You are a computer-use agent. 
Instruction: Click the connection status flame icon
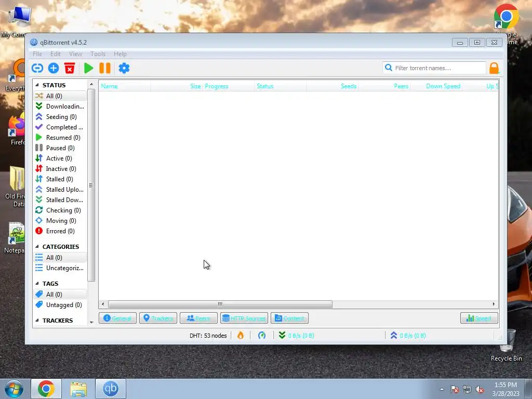pos(240,336)
